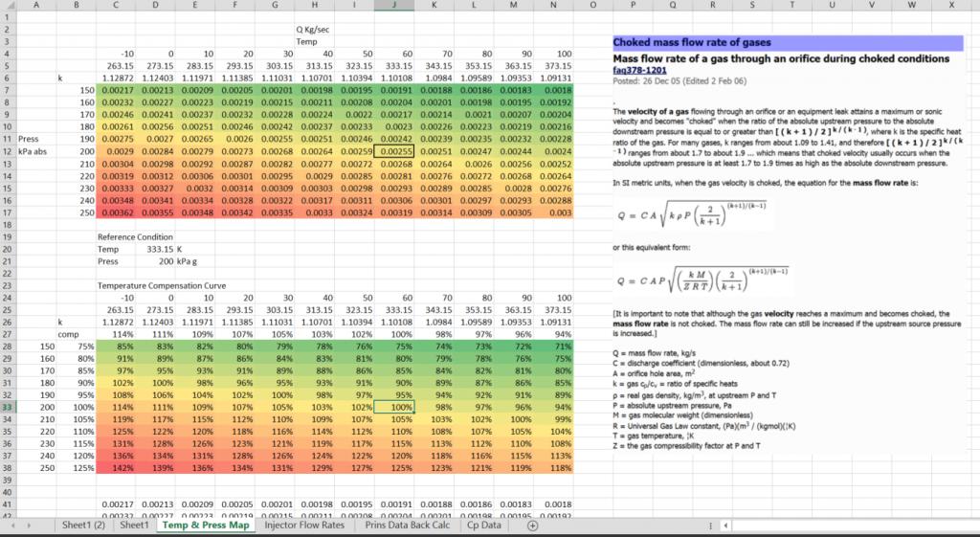Open the faq378-1201 hyperlink

tap(641, 70)
